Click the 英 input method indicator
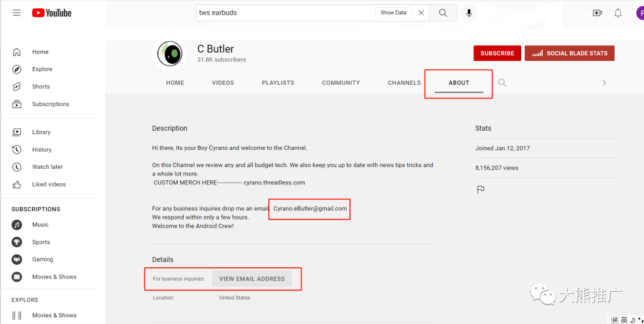 coord(624,320)
